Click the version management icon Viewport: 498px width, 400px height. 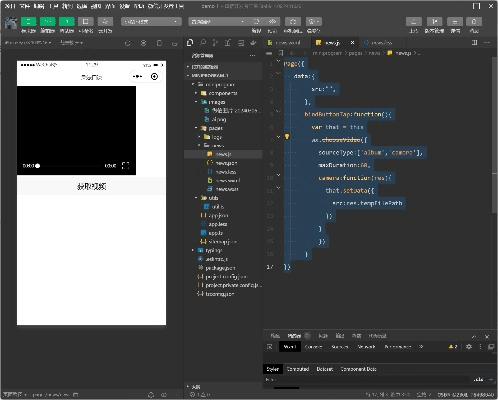point(434,22)
